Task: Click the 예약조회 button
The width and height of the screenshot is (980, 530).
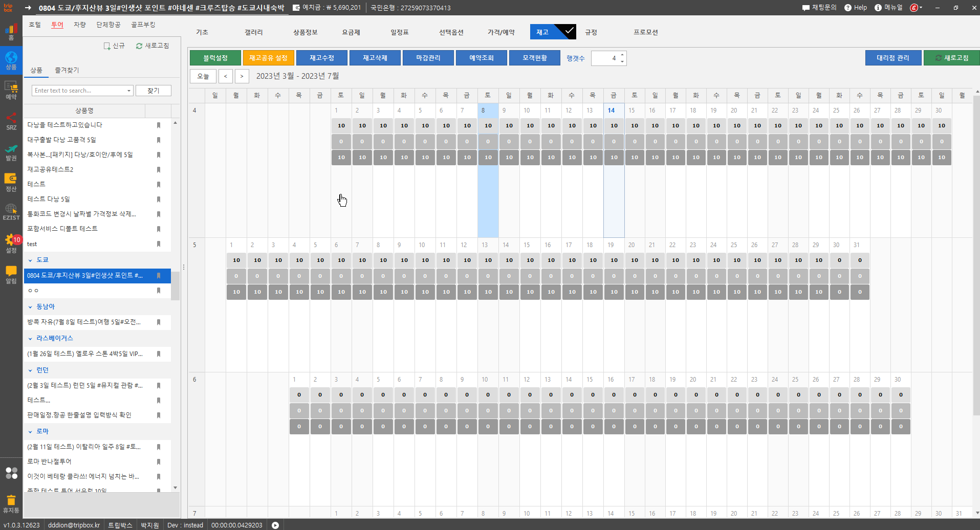Action: pyautogui.click(x=482, y=58)
